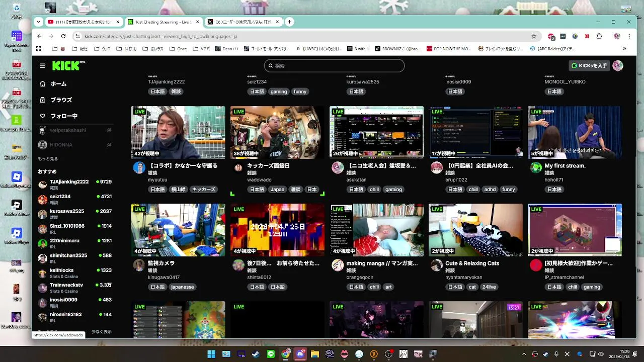Open the making manga stream title

coord(382,263)
